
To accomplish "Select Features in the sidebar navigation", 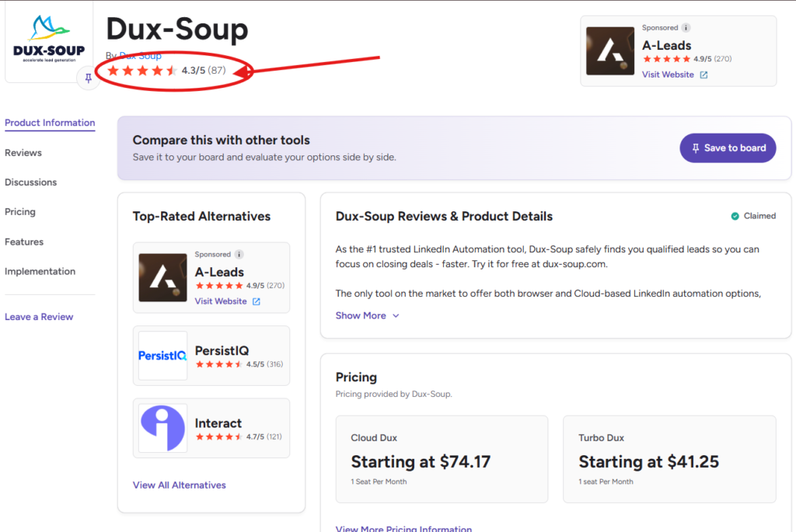I will click(24, 242).
